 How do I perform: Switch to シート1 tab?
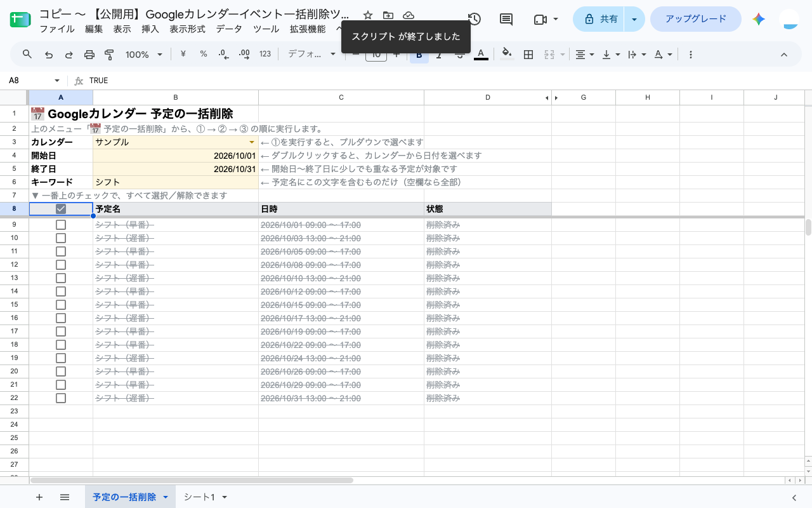tap(199, 497)
